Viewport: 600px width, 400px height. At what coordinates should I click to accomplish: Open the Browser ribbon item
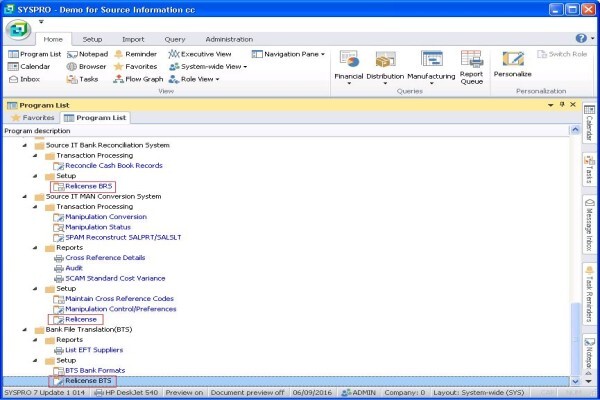86,67
